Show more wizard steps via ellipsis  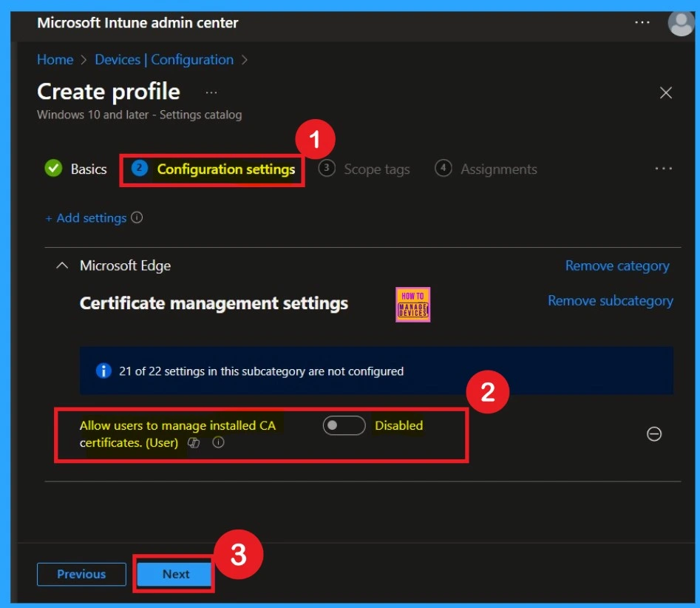(663, 169)
